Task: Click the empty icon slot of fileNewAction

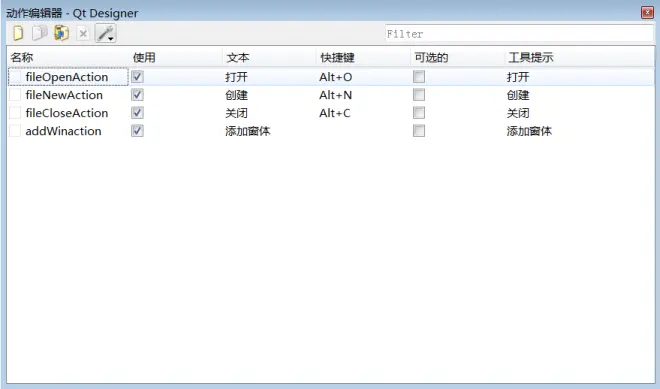Action: (15, 95)
